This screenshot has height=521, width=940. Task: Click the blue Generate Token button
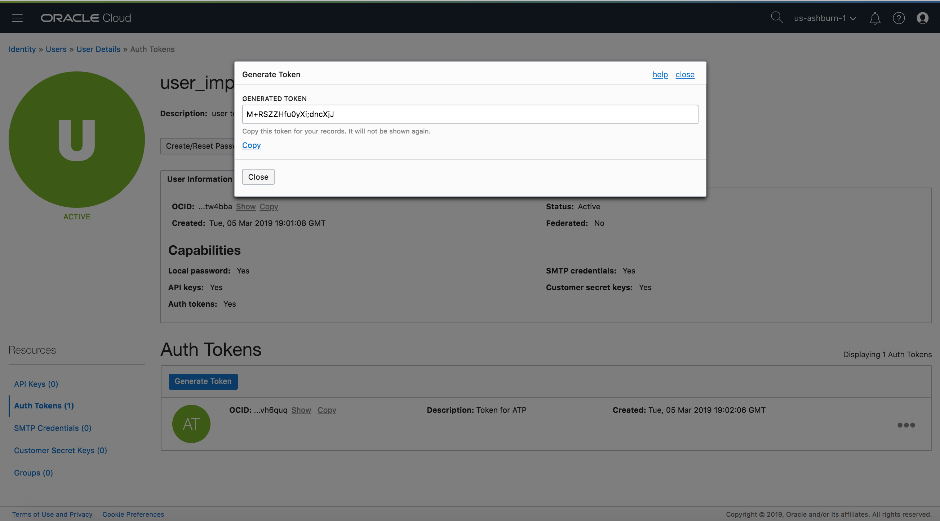tap(203, 381)
